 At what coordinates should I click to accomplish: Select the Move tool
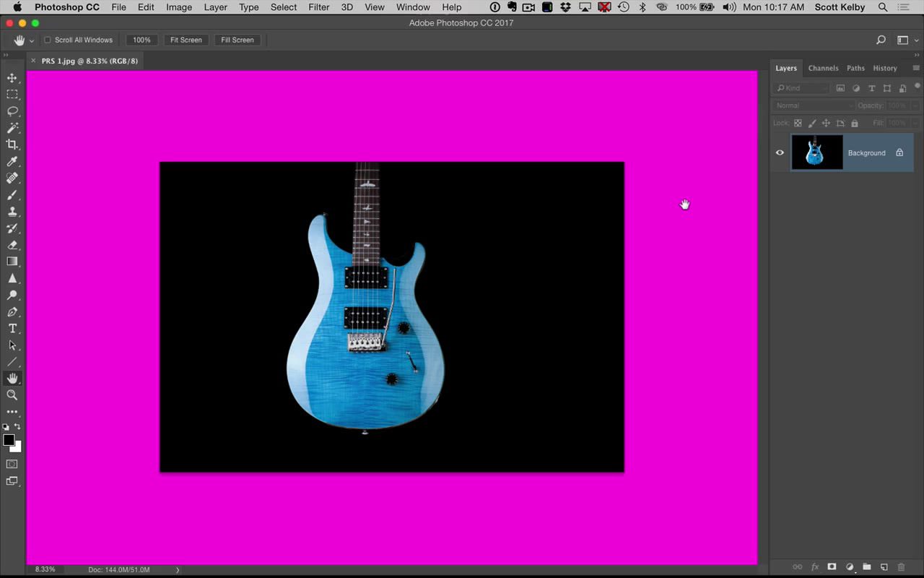pyautogui.click(x=12, y=77)
